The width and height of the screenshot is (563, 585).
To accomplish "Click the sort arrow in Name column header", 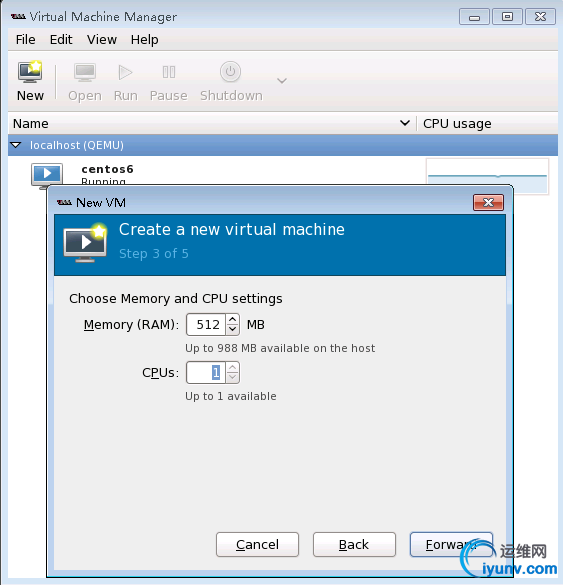I will (405, 123).
